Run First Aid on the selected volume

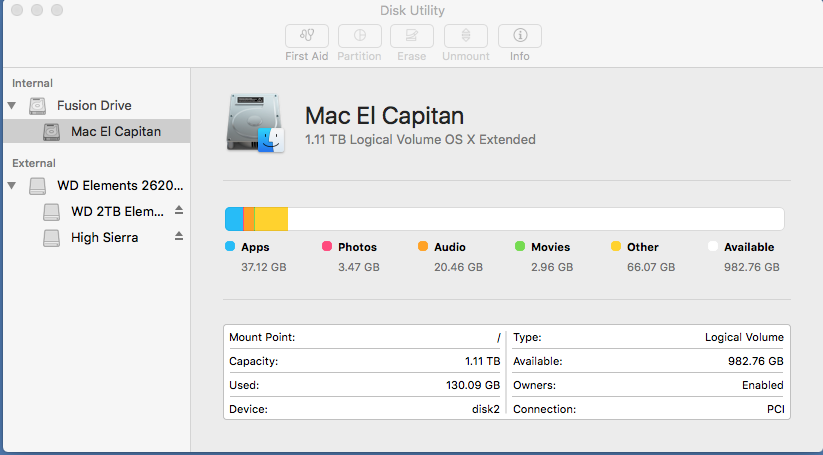click(x=307, y=36)
